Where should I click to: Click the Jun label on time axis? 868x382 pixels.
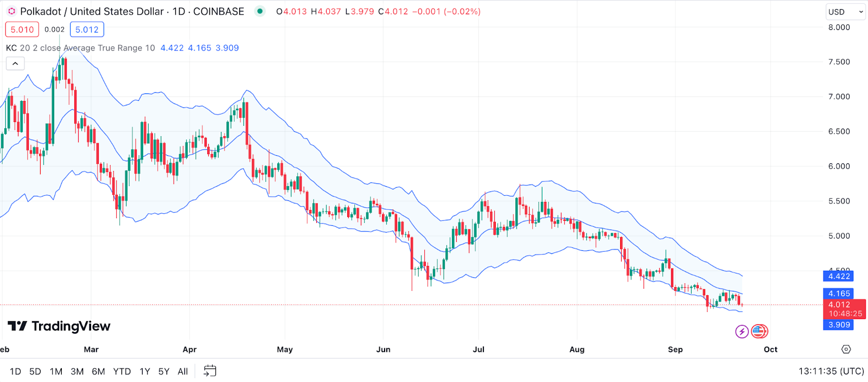[x=384, y=349]
